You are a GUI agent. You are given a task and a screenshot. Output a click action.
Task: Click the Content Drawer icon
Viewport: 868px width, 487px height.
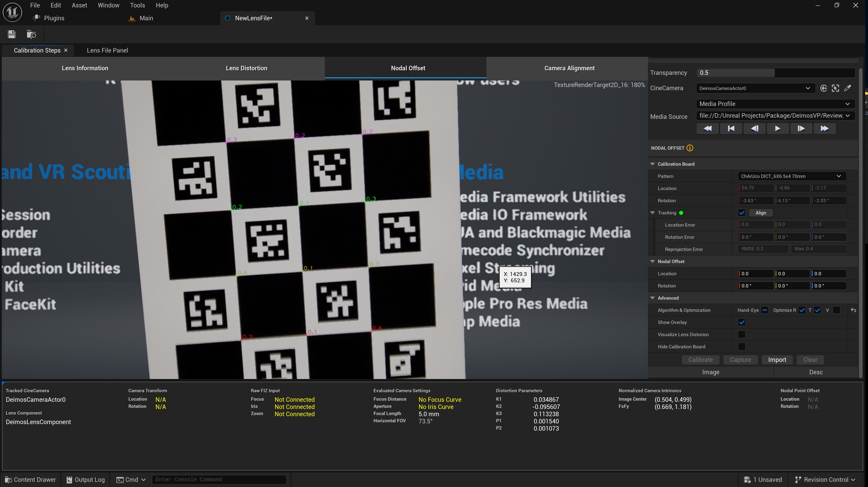[8, 480]
